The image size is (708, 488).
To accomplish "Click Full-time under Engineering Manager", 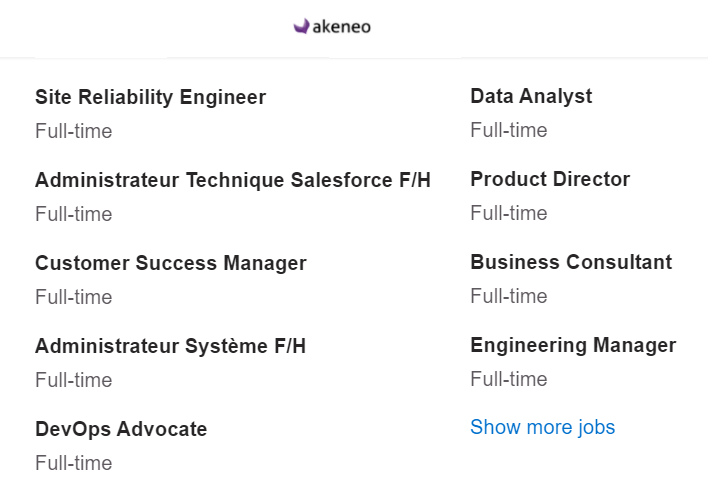I will (509, 379).
